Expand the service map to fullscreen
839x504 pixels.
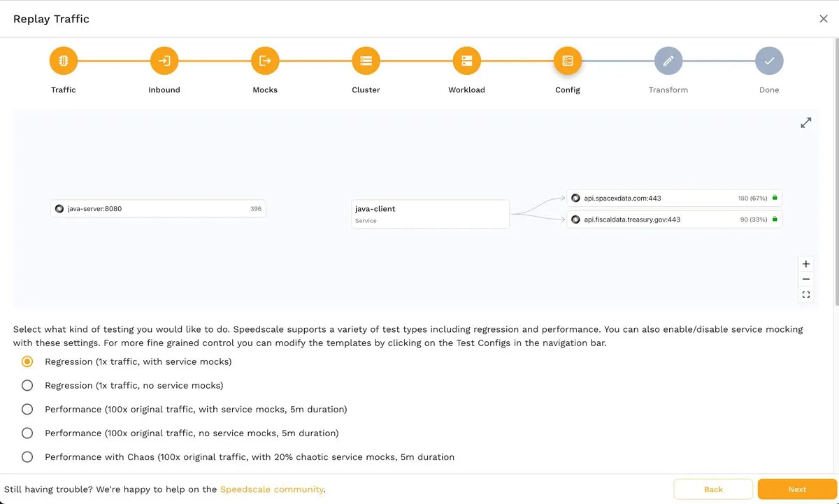(x=806, y=123)
